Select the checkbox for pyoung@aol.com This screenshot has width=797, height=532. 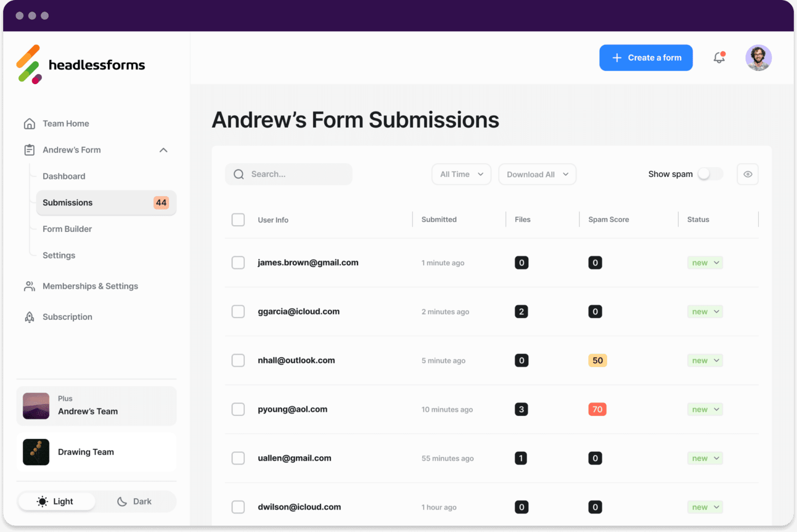[238, 409]
